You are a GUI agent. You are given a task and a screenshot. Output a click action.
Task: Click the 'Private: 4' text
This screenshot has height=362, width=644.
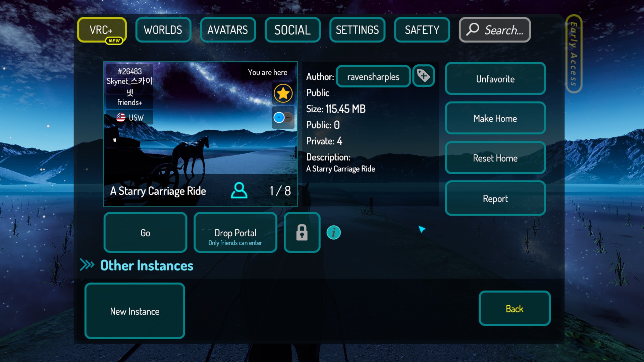point(324,141)
